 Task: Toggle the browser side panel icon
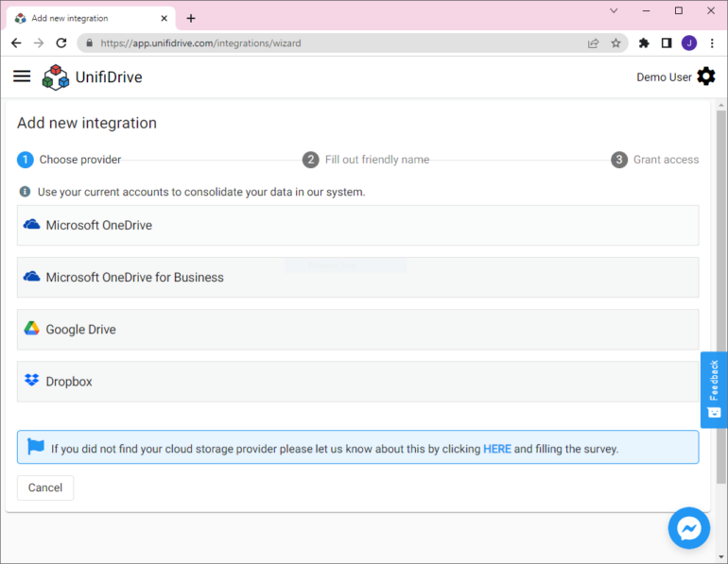pos(667,43)
